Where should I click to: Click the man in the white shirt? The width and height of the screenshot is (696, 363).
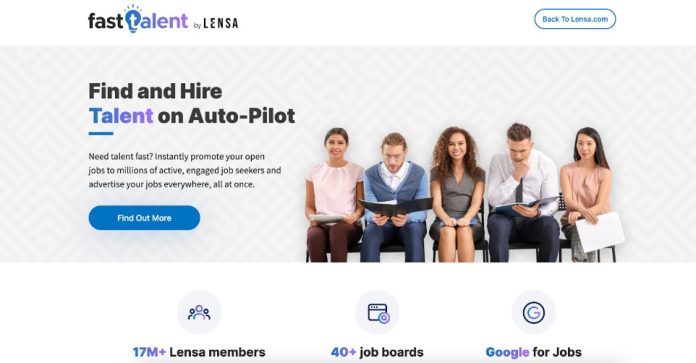[x=523, y=193]
